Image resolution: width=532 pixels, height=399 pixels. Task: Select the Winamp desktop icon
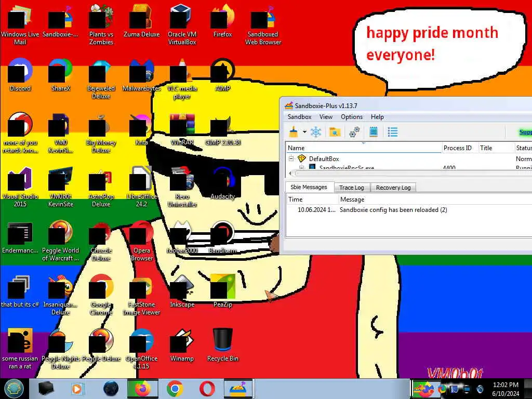point(182,345)
